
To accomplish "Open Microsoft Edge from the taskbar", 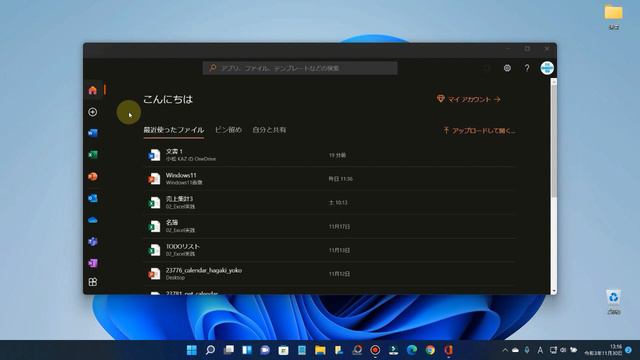I will point(412,350).
